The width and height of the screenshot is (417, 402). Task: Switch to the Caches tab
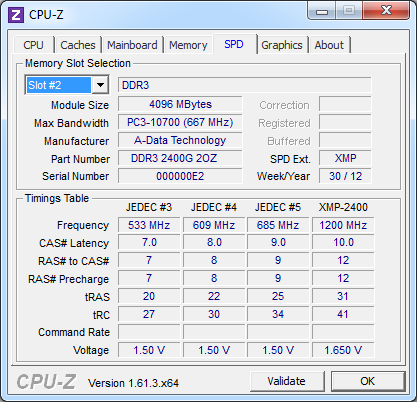[x=78, y=45]
